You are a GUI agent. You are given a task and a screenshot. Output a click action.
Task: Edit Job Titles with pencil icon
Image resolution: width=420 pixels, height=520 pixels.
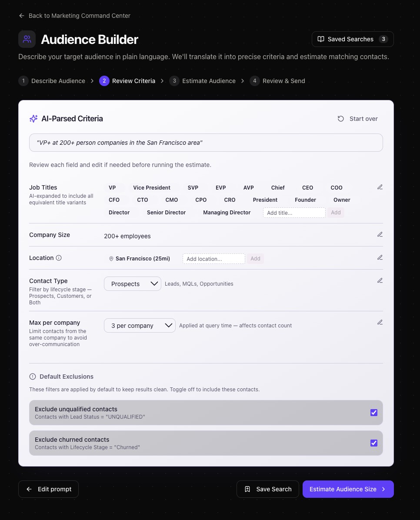380,187
